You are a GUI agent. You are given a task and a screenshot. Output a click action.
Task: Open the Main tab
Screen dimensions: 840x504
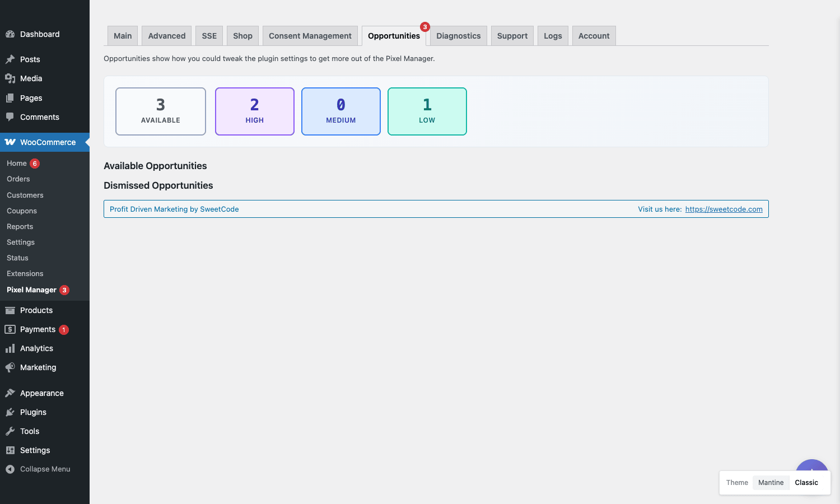(123, 36)
